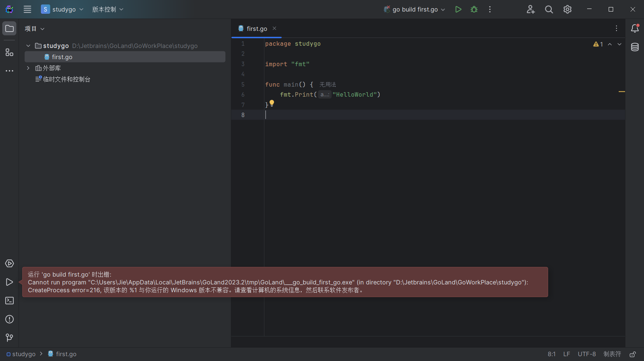Toggle write-protection with the status bar lock
The height and width of the screenshot is (361, 644).
[632, 354]
